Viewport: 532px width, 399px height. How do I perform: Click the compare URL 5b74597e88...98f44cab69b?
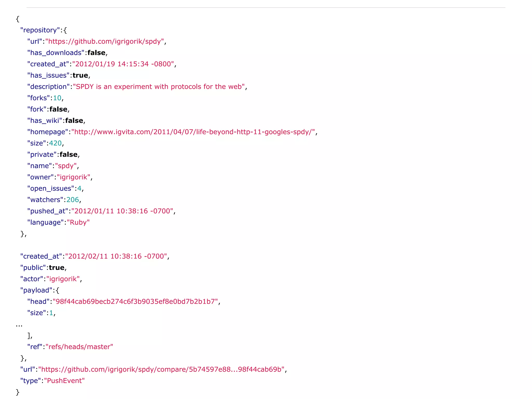[162, 369]
